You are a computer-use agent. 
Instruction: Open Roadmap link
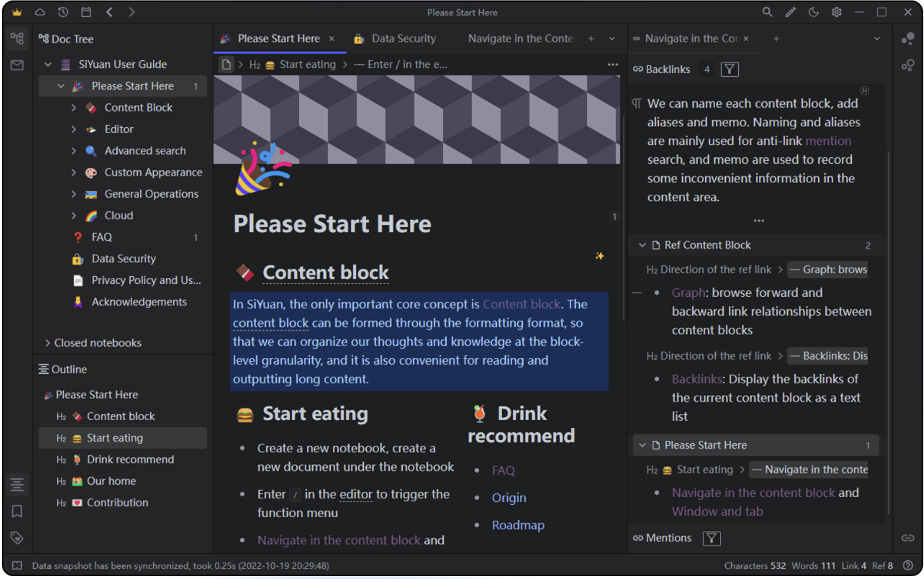coord(518,525)
